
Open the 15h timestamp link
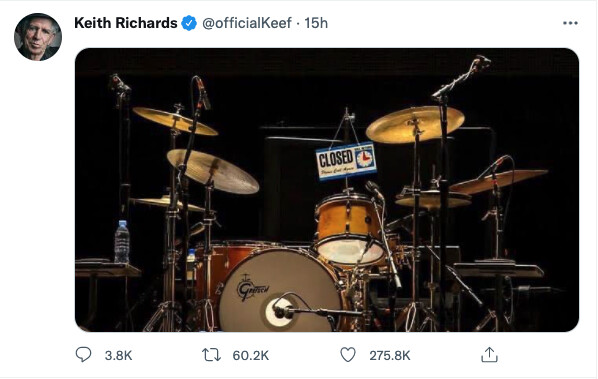pyautogui.click(x=316, y=23)
